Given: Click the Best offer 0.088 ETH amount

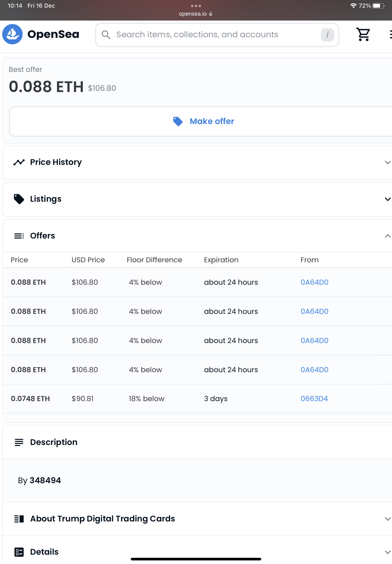Looking at the screenshot, I should coord(46,87).
